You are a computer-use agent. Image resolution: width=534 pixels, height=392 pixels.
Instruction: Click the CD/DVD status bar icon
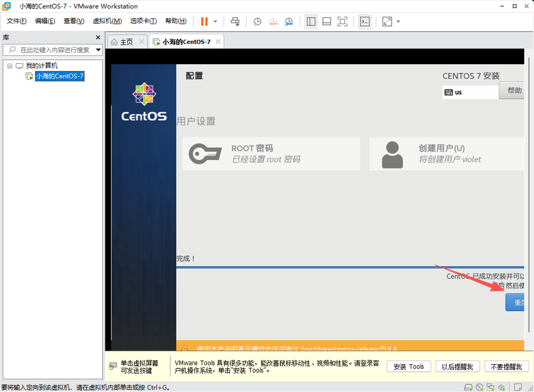click(480, 387)
